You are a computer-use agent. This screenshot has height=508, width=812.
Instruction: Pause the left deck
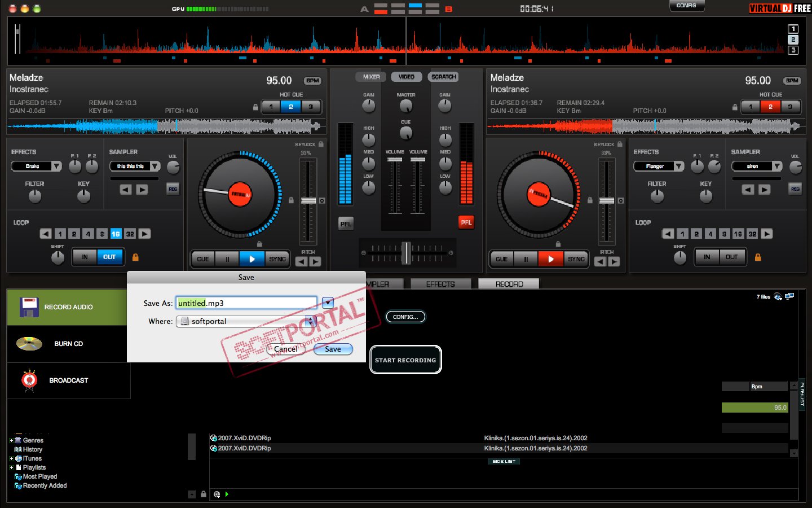click(228, 259)
